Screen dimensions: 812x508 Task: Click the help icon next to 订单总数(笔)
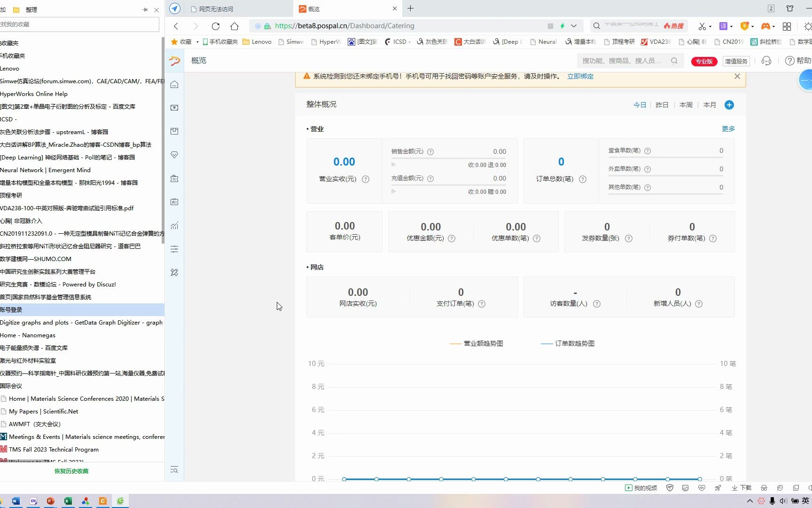[583, 179]
